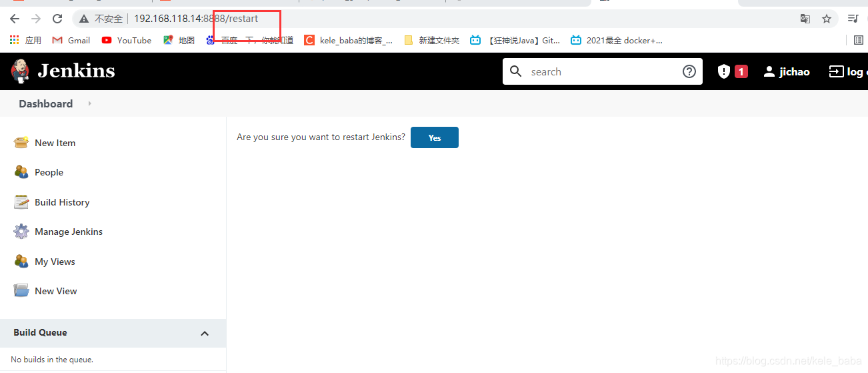Image resolution: width=868 pixels, height=373 pixels.
Task: Open the kele_baba的博客 bookmark
Action: coord(349,40)
